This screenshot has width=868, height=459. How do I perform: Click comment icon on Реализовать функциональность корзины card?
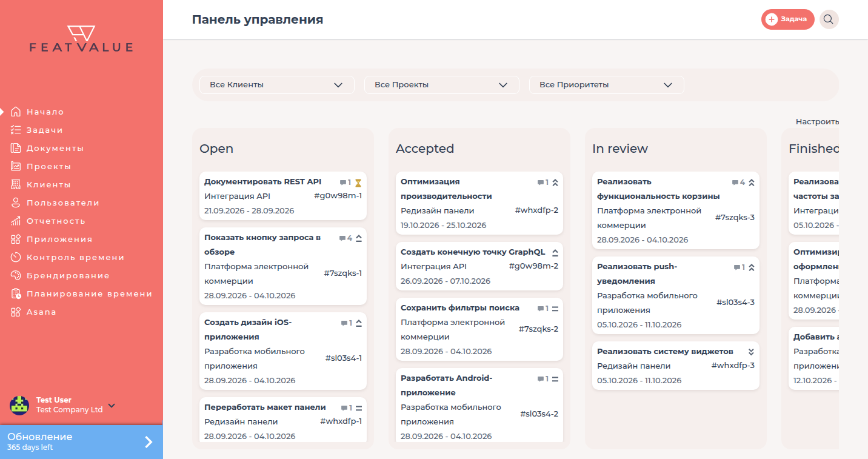pyautogui.click(x=735, y=182)
